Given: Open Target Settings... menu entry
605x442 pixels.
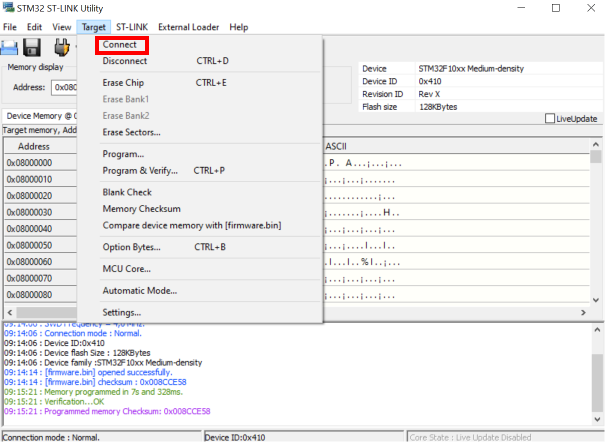Looking at the screenshot, I should coord(123,313).
